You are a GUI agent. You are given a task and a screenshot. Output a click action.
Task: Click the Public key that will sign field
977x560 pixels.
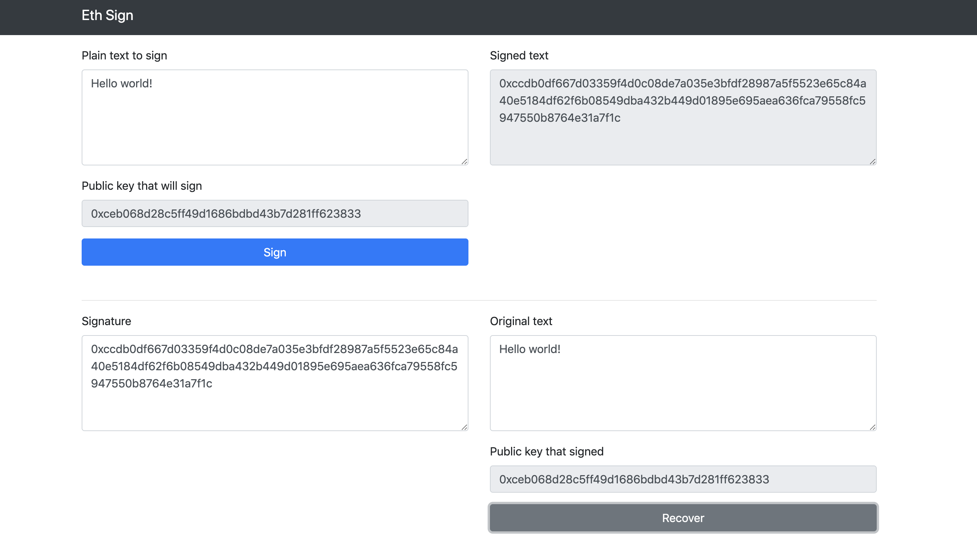pos(275,213)
